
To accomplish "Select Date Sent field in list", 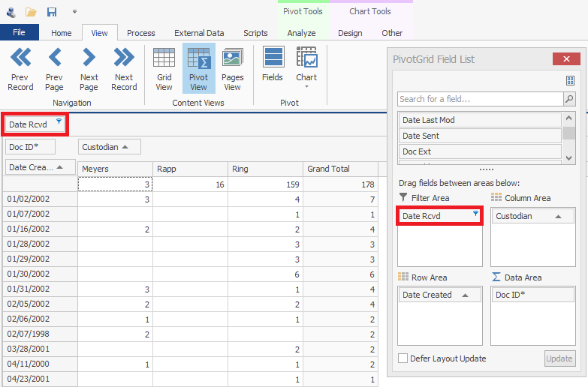I will [480, 136].
